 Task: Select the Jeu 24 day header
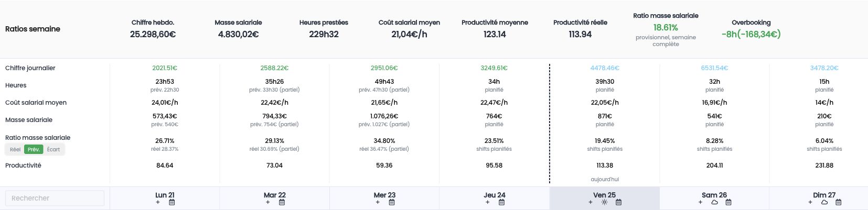click(495, 195)
